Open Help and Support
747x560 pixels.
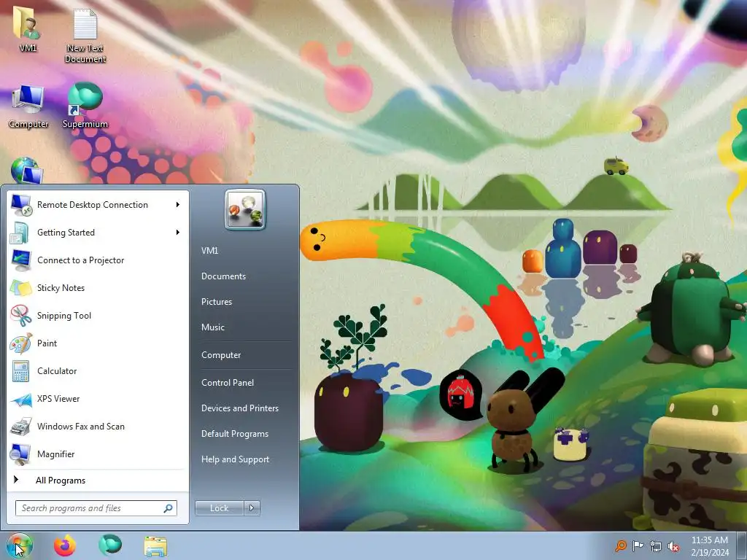(235, 459)
